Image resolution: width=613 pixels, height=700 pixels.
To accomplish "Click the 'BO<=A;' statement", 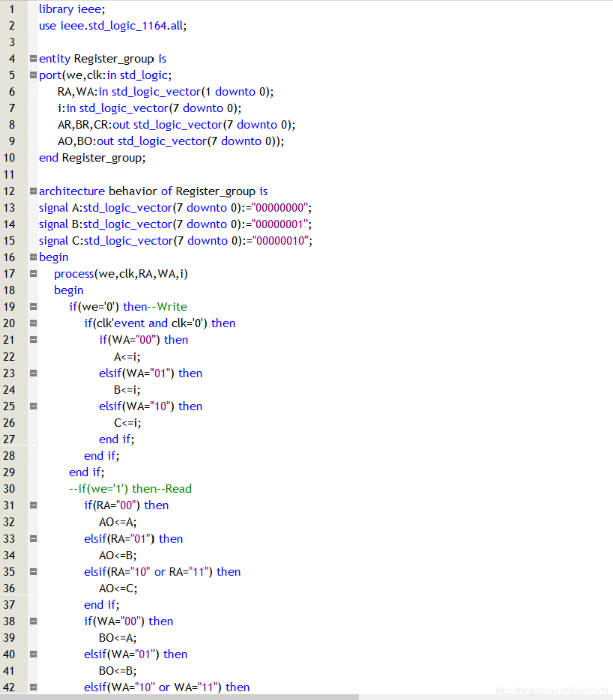I will coord(118,638).
